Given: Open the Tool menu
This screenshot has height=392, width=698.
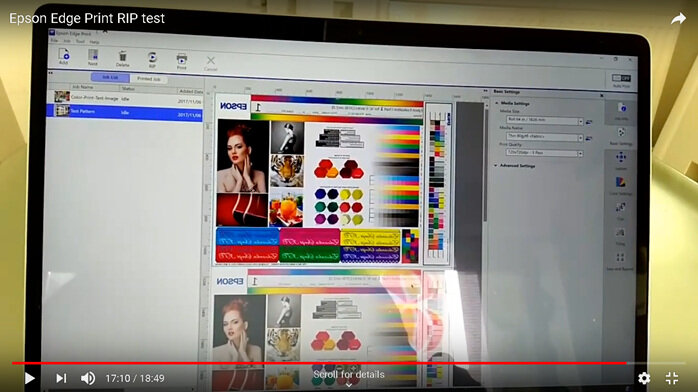Looking at the screenshot, I should pyautogui.click(x=80, y=41).
